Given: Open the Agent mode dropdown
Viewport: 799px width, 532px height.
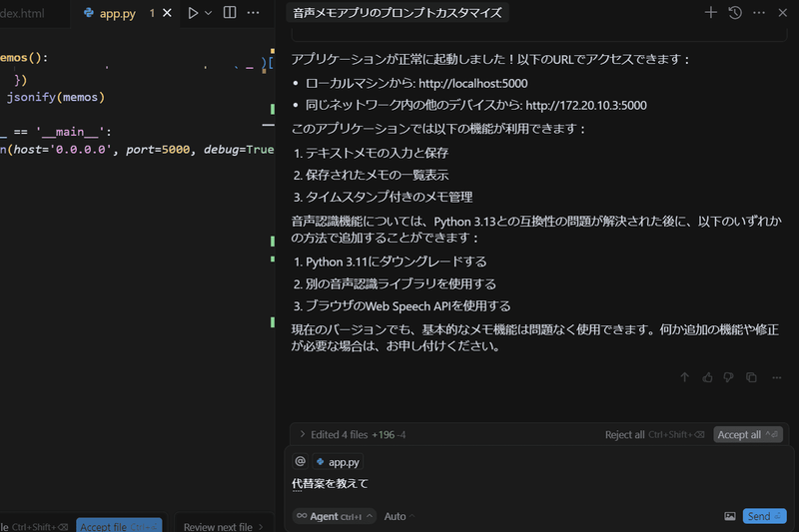Looking at the screenshot, I should pyautogui.click(x=335, y=516).
